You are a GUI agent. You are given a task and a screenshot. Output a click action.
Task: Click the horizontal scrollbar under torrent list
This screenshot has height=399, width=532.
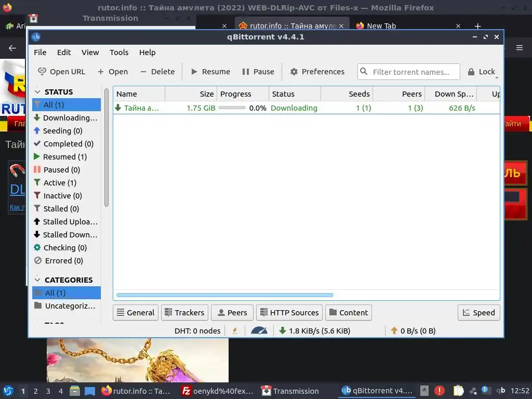pos(224,295)
